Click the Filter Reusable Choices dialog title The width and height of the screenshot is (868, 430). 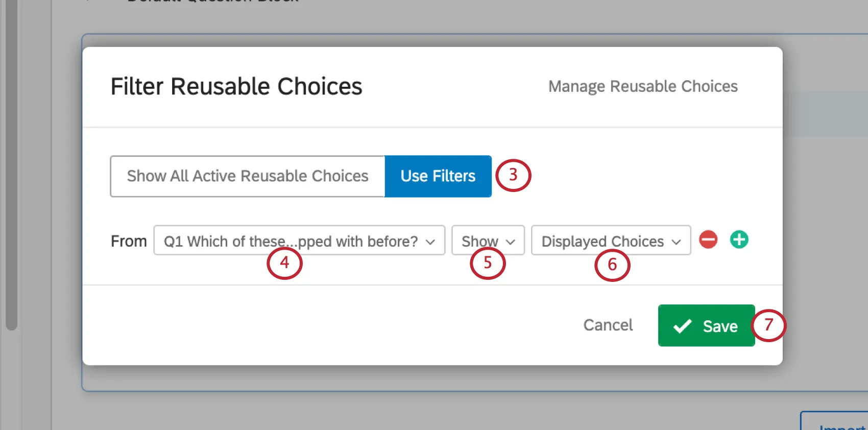[236, 86]
